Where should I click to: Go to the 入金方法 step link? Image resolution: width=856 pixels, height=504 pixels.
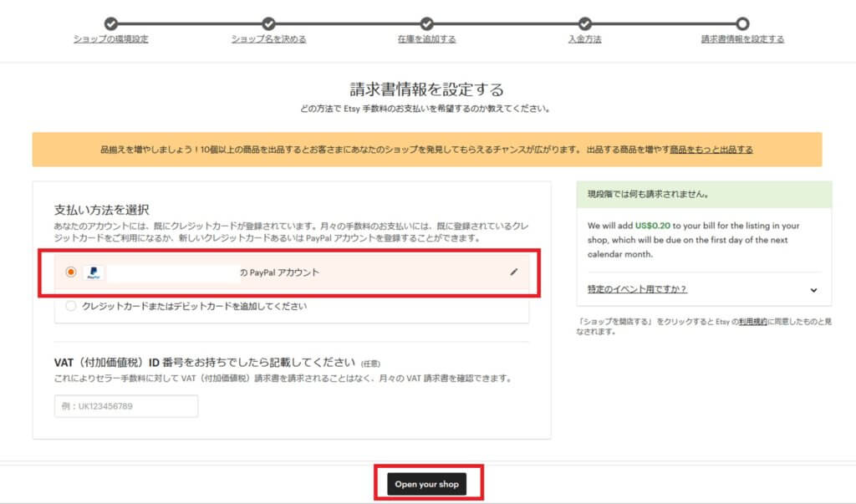click(x=584, y=38)
